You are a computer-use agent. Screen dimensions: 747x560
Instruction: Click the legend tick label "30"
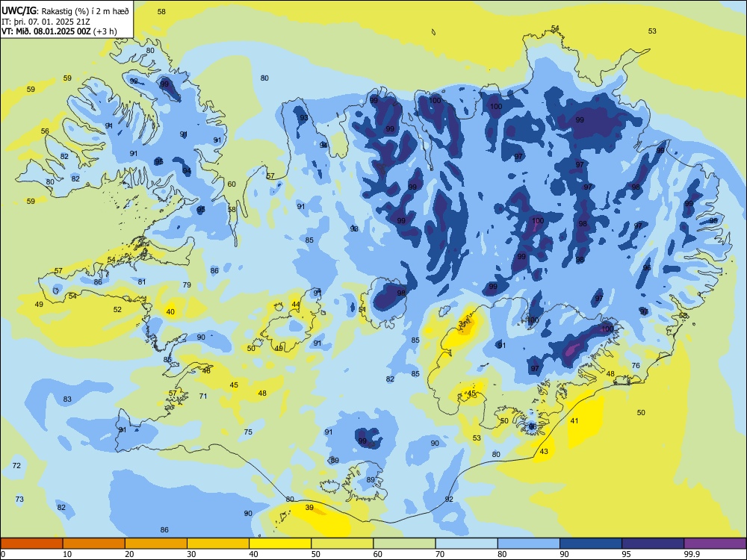pos(191,554)
